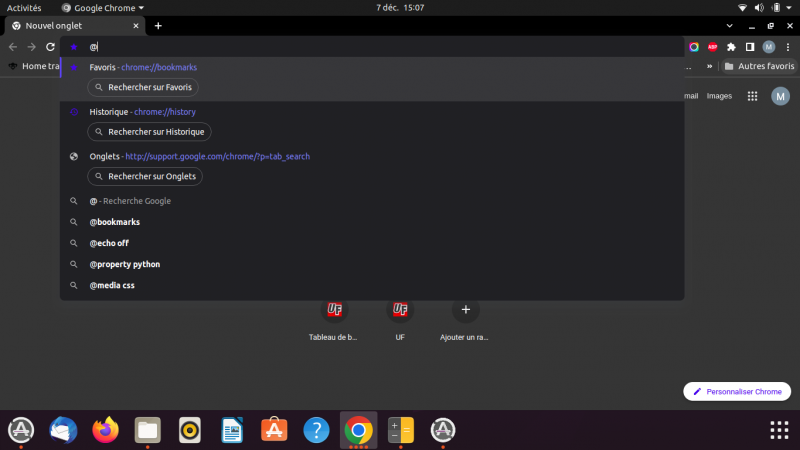
Task: Open the Google apps grid
Action: [x=753, y=96]
